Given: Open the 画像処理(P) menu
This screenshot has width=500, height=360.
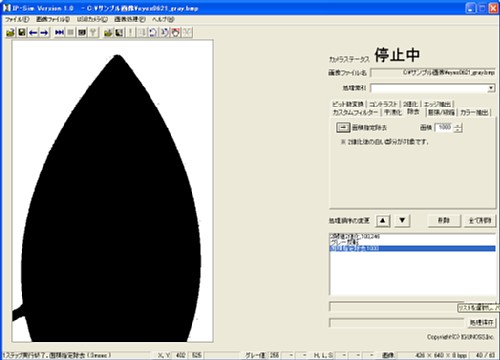Looking at the screenshot, I should pyautogui.click(x=130, y=19).
